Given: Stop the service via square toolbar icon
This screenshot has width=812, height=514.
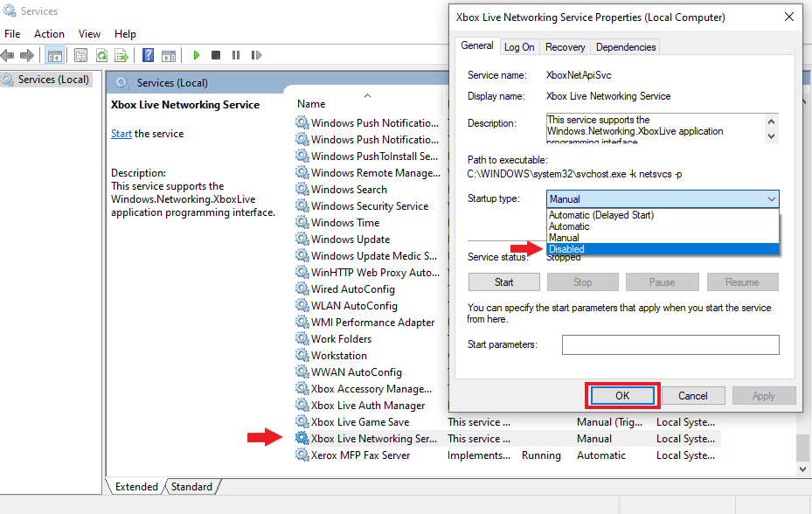Looking at the screenshot, I should pos(216,54).
